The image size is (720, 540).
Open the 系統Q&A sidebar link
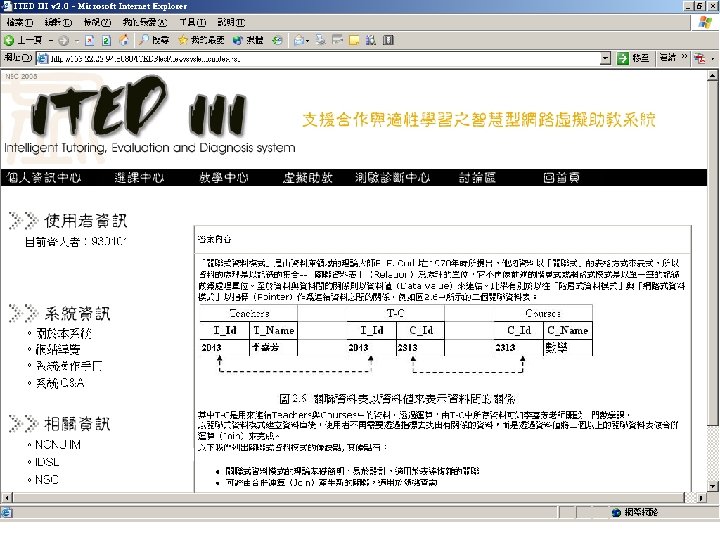60,383
